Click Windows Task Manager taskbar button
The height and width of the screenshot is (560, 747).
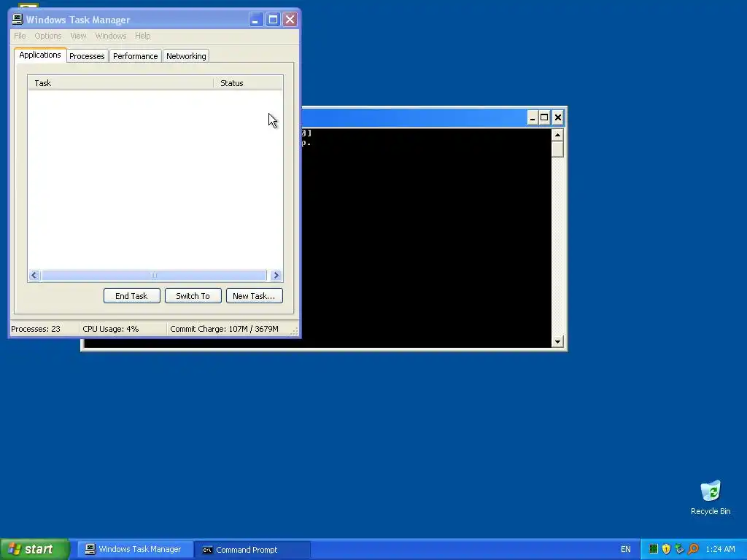coord(135,550)
